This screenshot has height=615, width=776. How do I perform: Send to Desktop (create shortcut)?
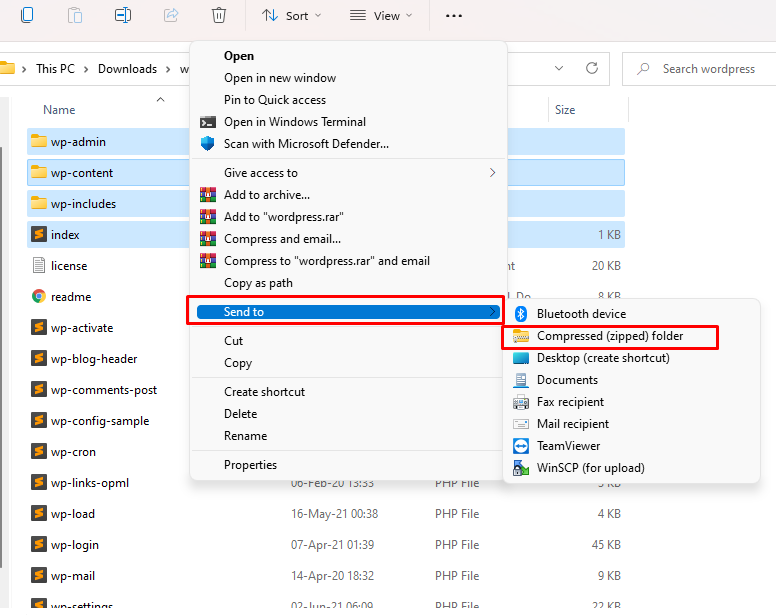[x=631, y=358]
